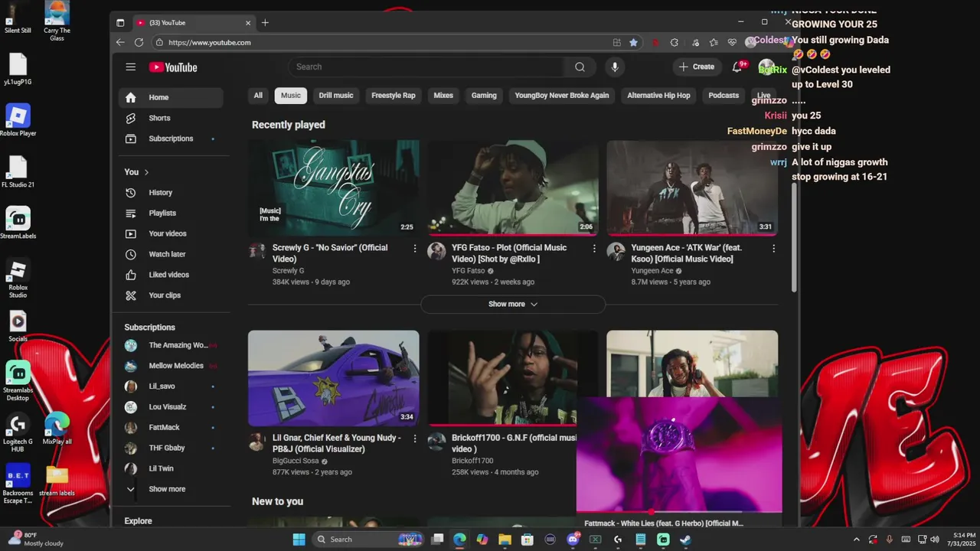
Task: Open File Explorer from the taskbar
Action: click(505, 540)
